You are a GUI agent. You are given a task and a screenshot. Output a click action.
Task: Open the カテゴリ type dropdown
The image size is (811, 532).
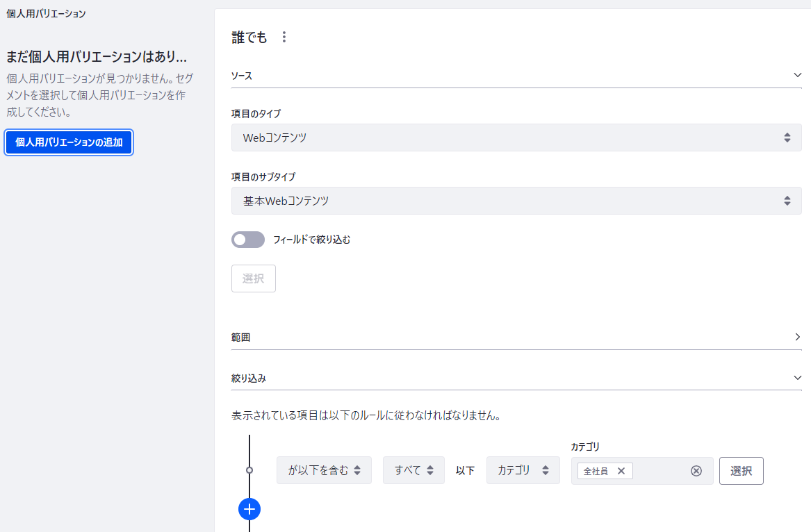click(523, 470)
